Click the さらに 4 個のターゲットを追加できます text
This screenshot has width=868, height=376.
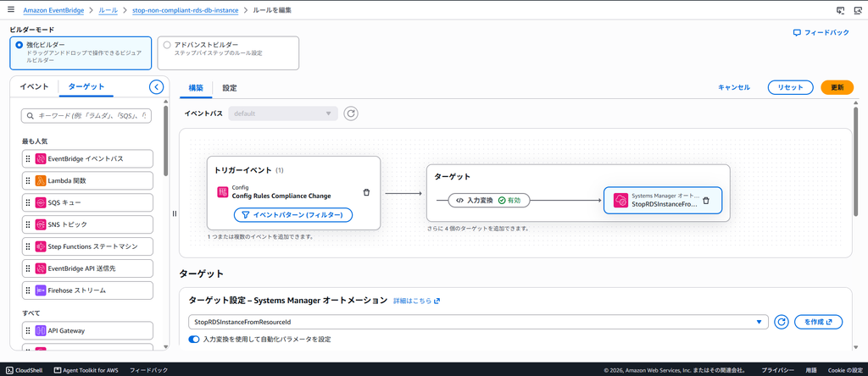click(478, 229)
